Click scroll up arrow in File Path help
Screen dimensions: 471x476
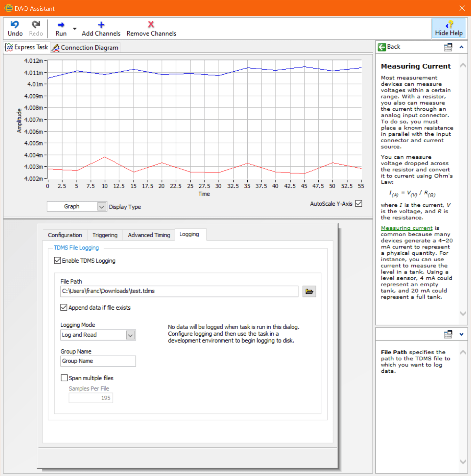click(463, 352)
